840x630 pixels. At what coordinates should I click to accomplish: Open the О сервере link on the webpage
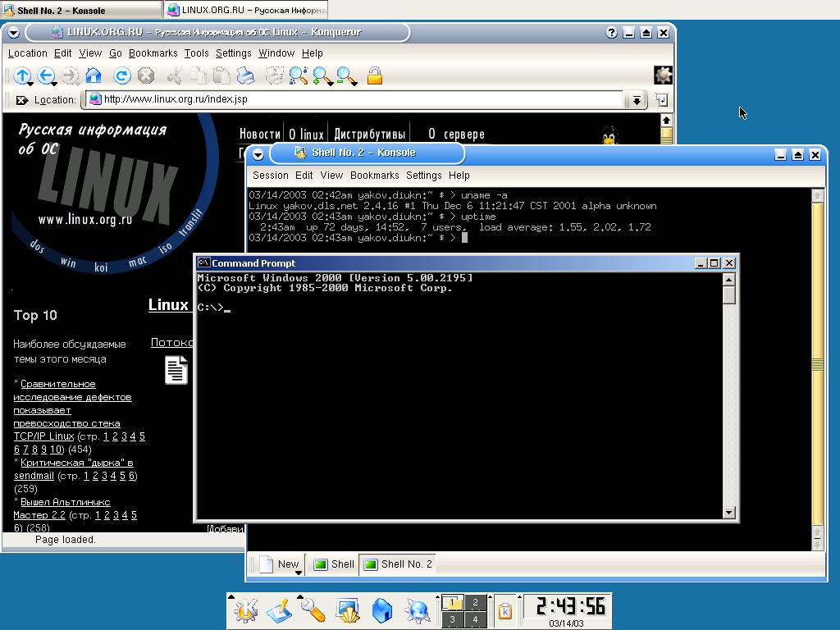click(456, 134)
